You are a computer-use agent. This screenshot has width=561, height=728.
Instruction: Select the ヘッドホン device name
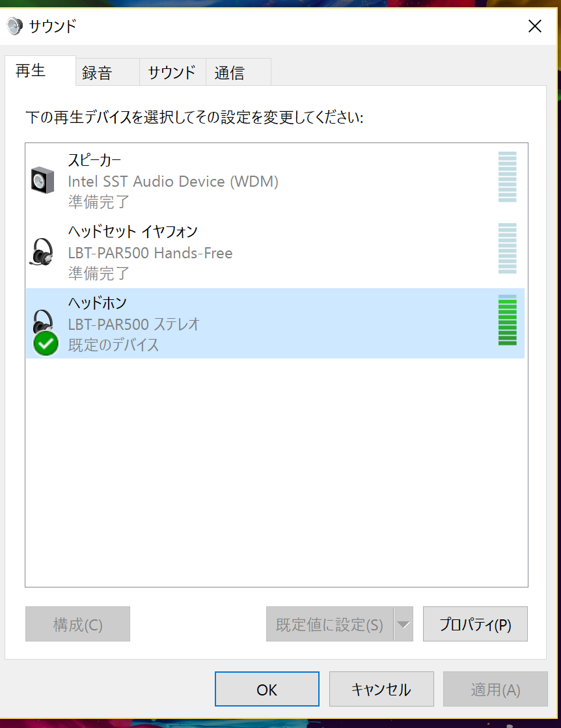click(98, 303)
